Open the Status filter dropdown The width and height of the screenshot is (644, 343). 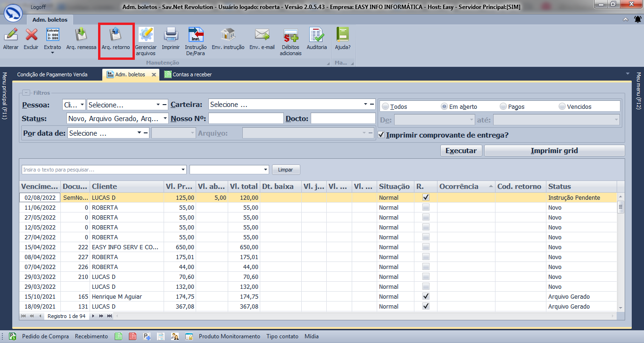coord(165,119)
